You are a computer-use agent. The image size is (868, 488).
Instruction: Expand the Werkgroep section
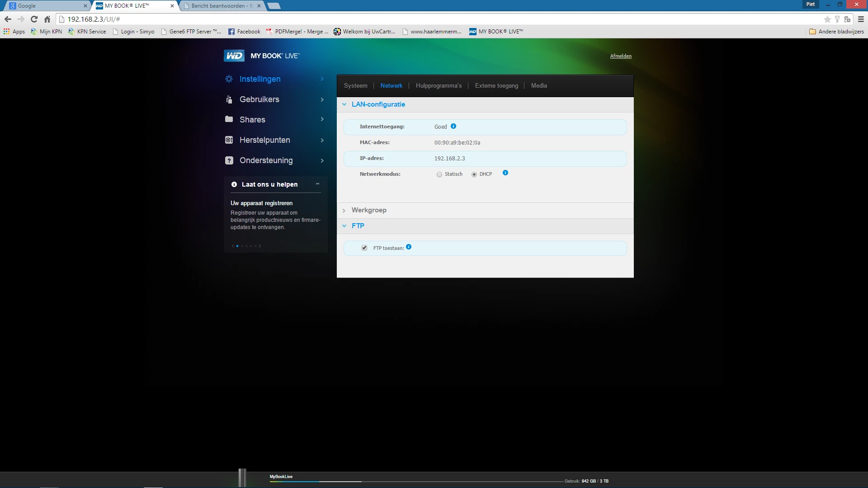pyautogui.click(x=369, y=210)
